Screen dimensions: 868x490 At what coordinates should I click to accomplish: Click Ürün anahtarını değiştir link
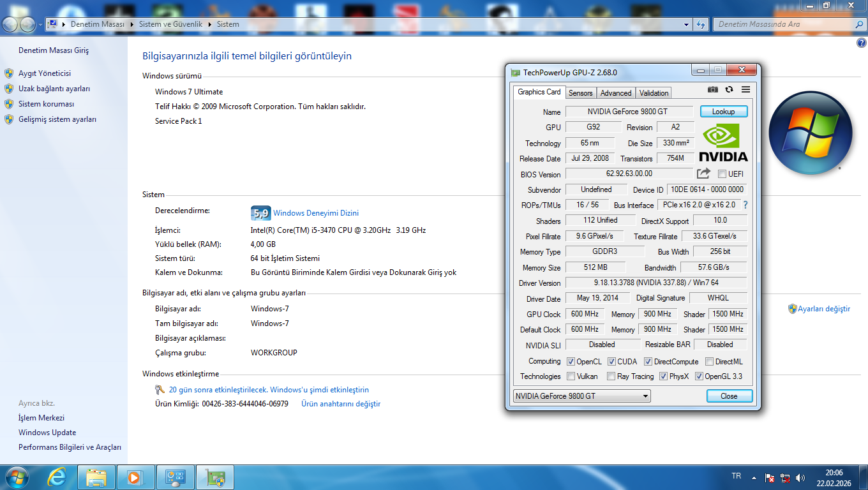coord(341,404)
